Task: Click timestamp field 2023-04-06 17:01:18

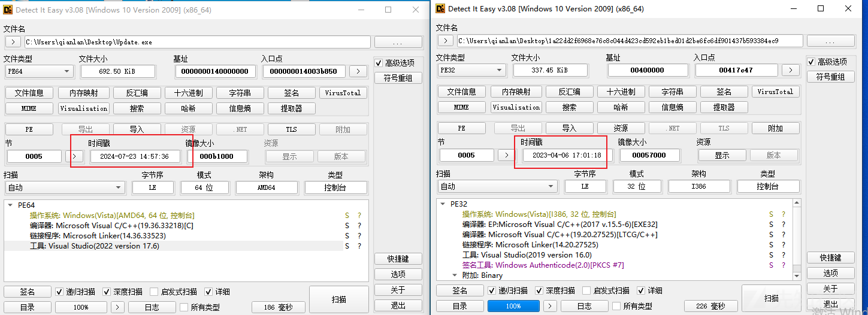Action: coord(567,155)
